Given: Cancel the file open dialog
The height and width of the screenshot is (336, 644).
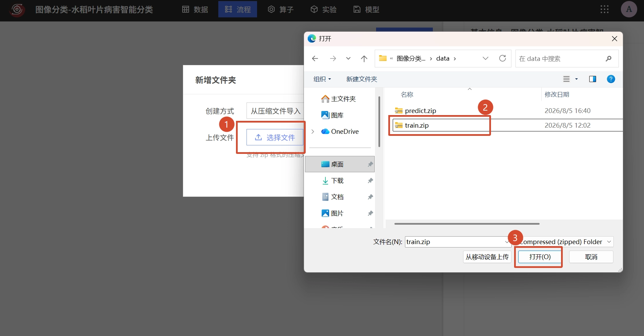Looking at the screenshot, I should pos(591,257).
